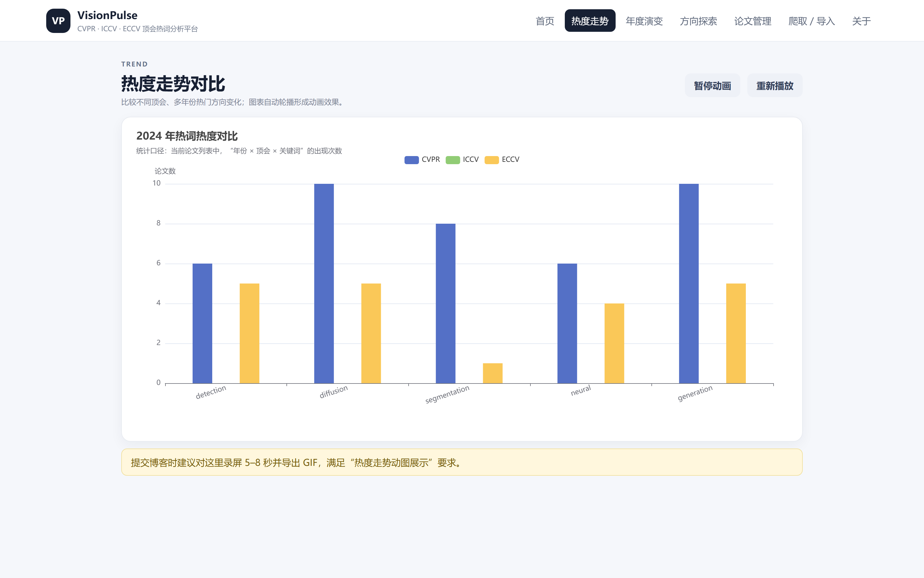Click the green ICCV legend swatch
The width and height of the screenshot is (924, 578).
(452, 160)
